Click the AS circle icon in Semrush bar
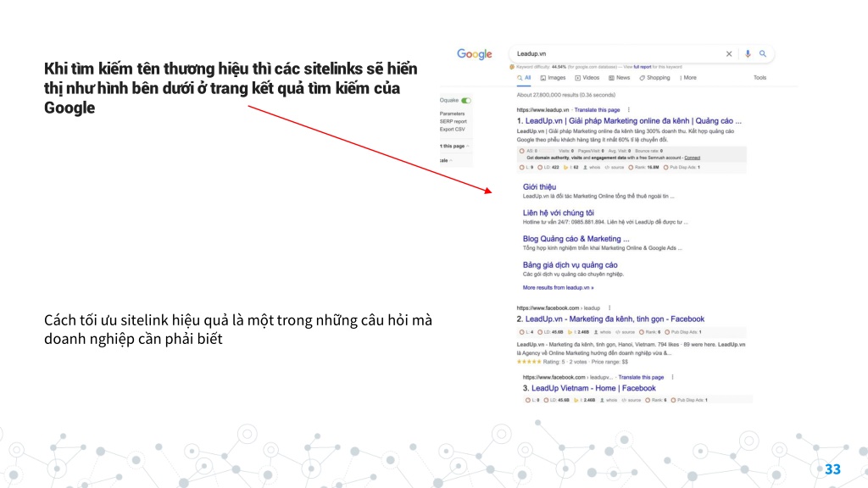868x488 pixels. coord(521,151)
